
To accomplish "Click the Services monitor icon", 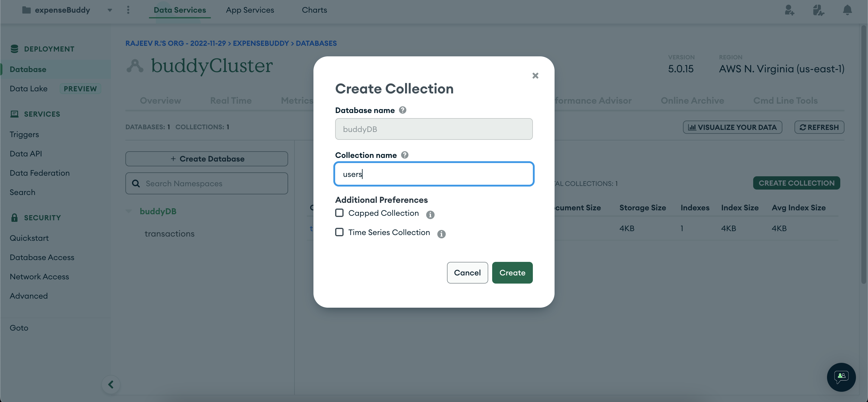I will [14, 114].
